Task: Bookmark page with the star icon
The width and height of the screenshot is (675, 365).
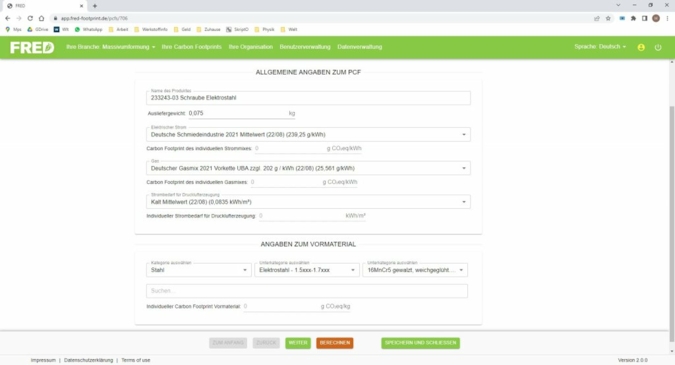Action: [x=608, y=18]
